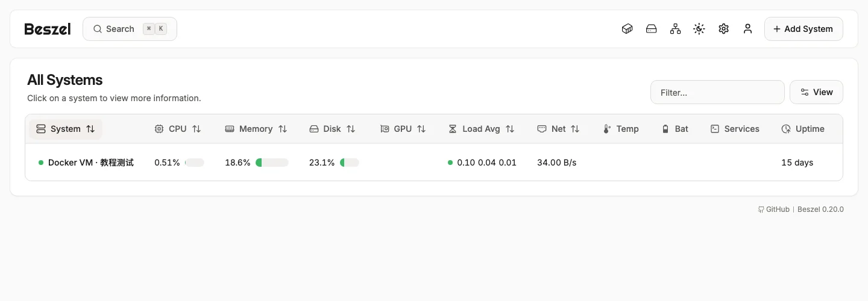Focus the Filter input field
This screenshot has width=868, height=301.
tap(717, 92)
